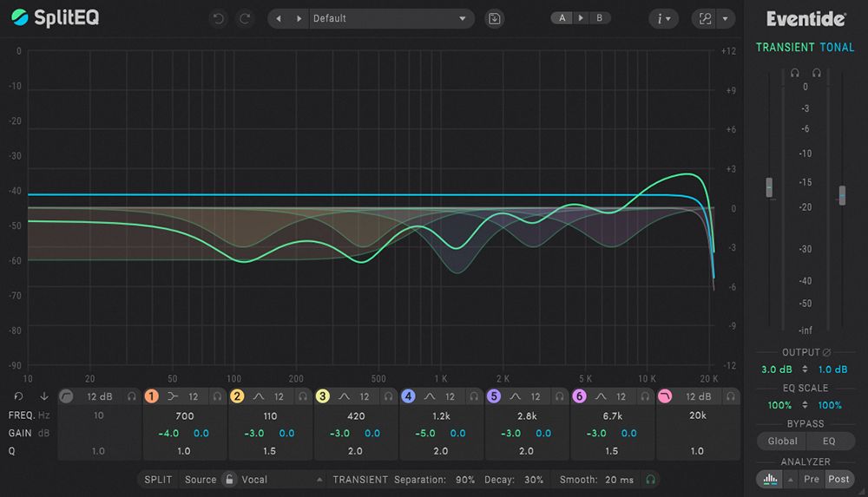Click the Transient output level fader
The image size is (868, 497).
(769, 187)
